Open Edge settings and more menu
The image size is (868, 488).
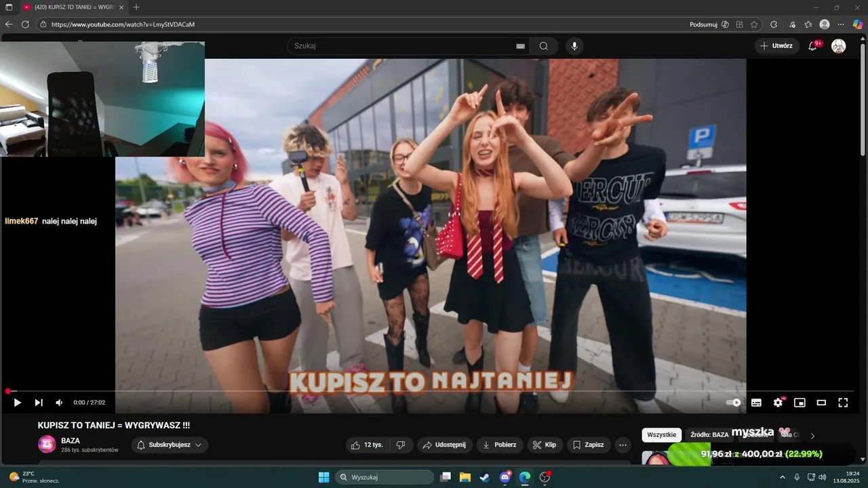(x=841, y=24)
